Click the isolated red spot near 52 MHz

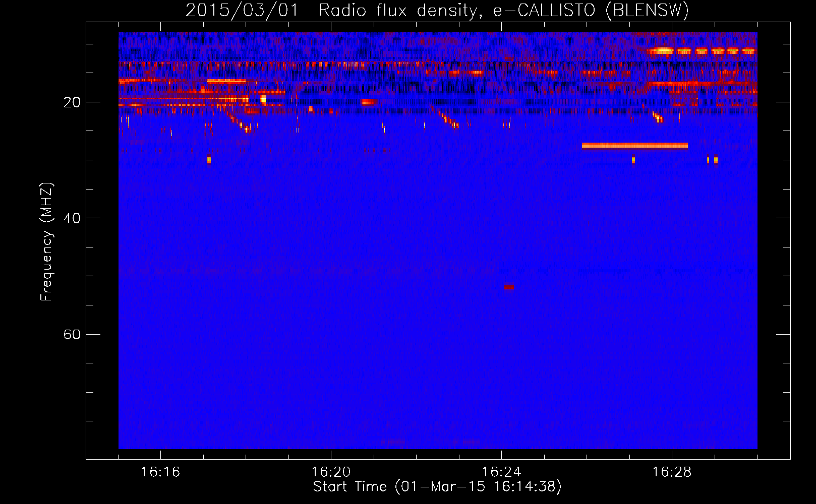(x=509, y=287)
